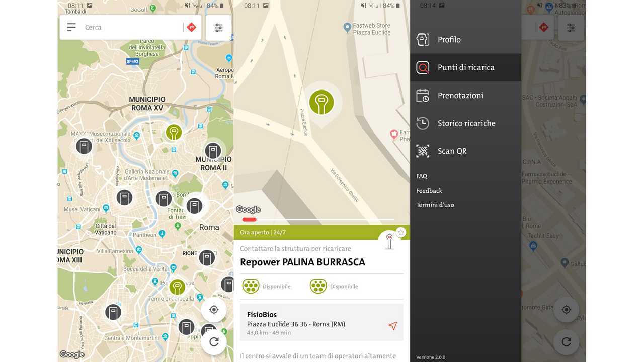644x362 pixels.
Task: Open Scan QR in the side menu
Action: coord(465,151)
